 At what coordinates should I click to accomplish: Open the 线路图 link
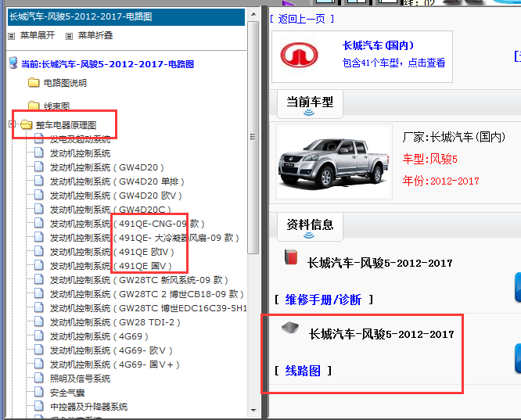[303, 371]
